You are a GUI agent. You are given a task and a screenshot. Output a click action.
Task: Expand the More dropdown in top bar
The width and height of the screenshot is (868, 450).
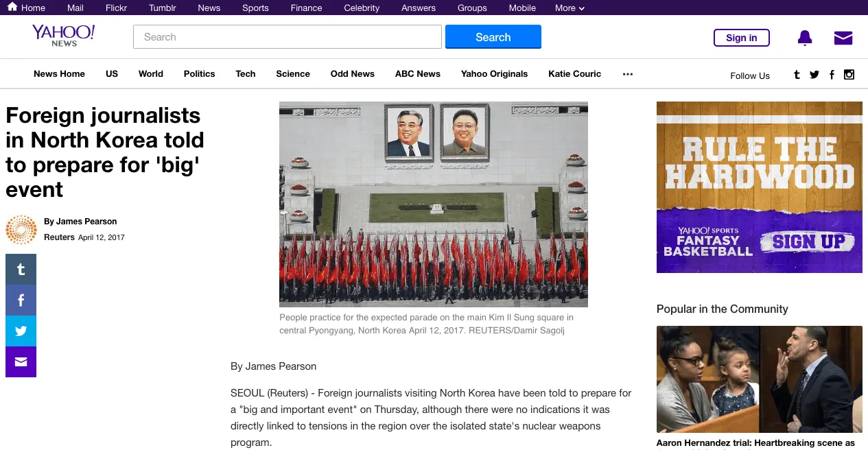570,8
